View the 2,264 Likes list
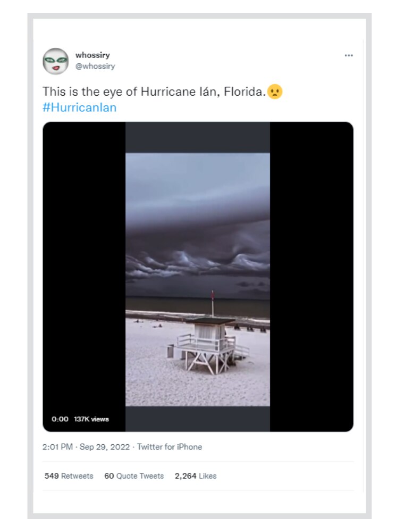 point(196,476)
